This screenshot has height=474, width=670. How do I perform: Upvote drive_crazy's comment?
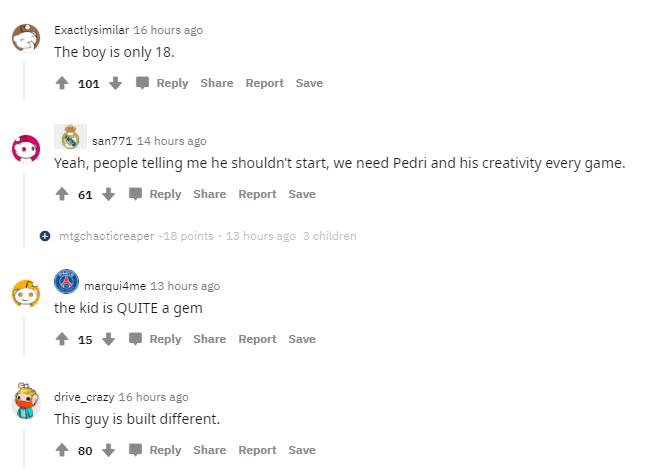coord(62,450)
